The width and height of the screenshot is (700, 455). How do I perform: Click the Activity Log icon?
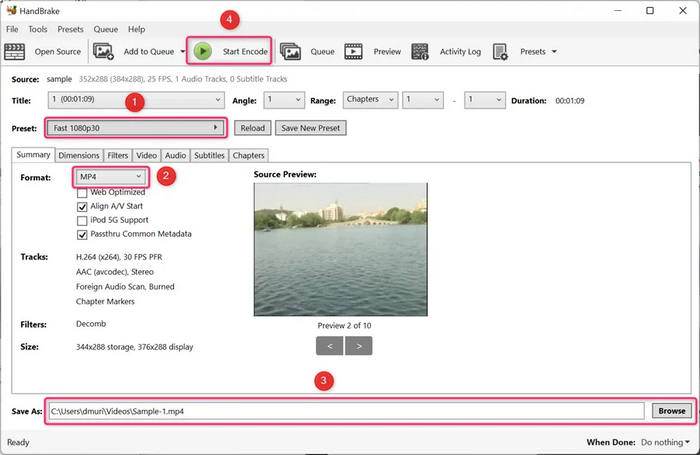[x=420, y=51]
